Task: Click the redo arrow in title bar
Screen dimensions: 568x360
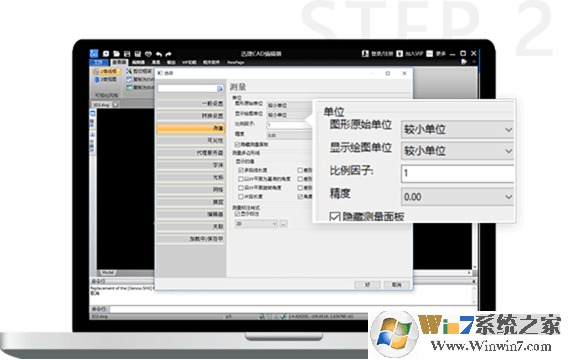Action: [168, 54]
